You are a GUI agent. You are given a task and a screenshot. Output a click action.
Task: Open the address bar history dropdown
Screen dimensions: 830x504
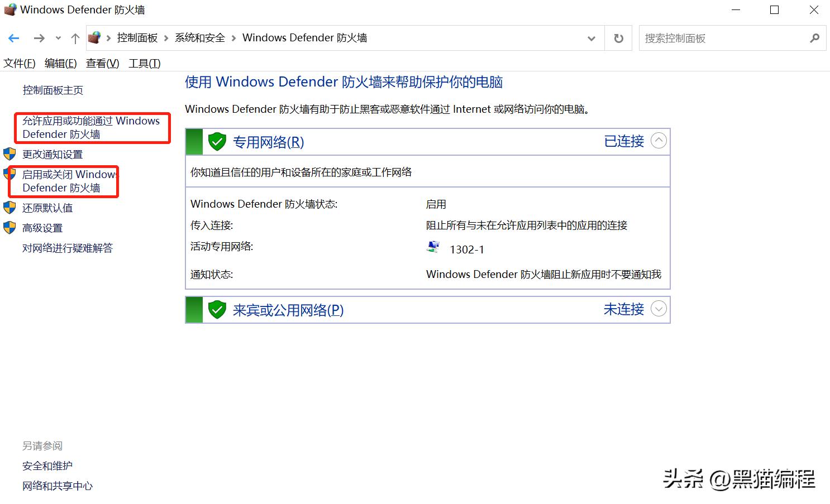tap(591, 38)
